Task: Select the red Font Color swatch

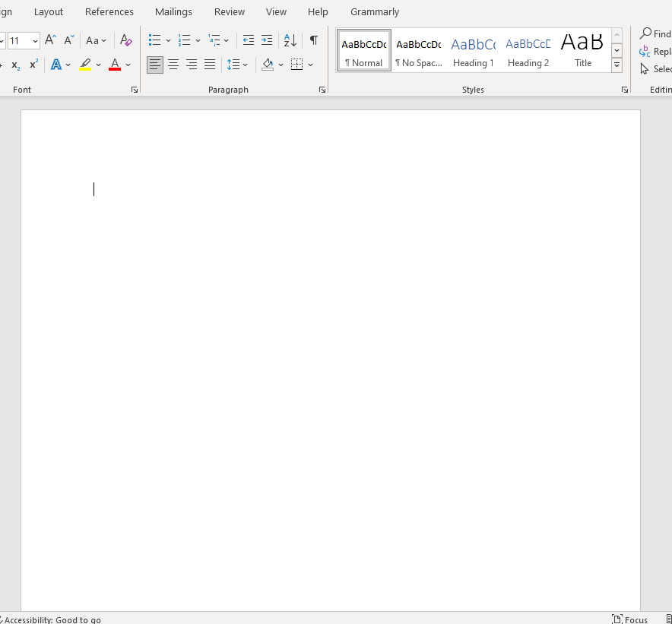Action: (115, 65)
